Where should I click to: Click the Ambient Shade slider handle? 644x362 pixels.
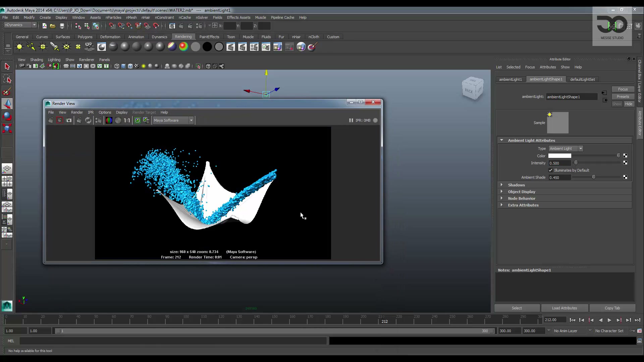[594, 177]
